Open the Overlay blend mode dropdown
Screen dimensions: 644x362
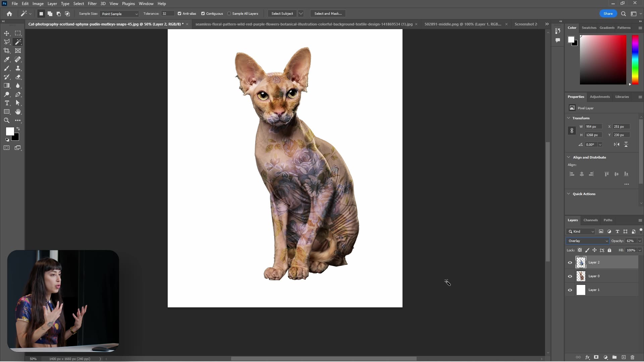point(588,241)
